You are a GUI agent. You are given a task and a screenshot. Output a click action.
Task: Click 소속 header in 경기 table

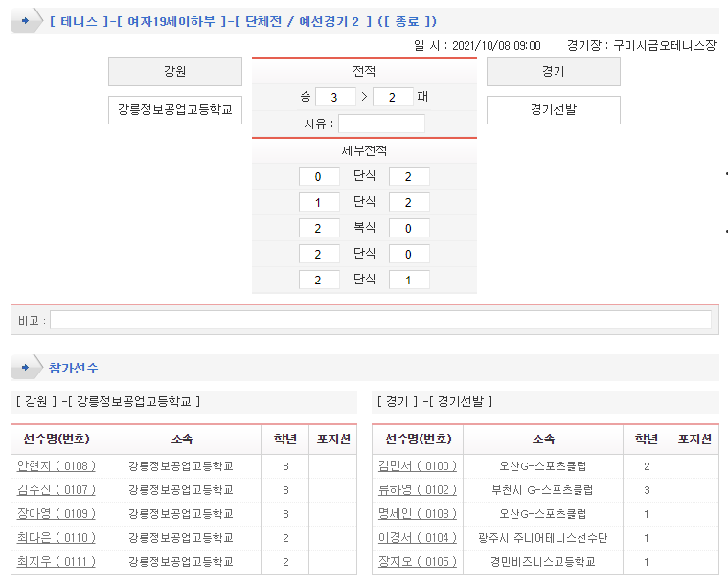(543, 439)
